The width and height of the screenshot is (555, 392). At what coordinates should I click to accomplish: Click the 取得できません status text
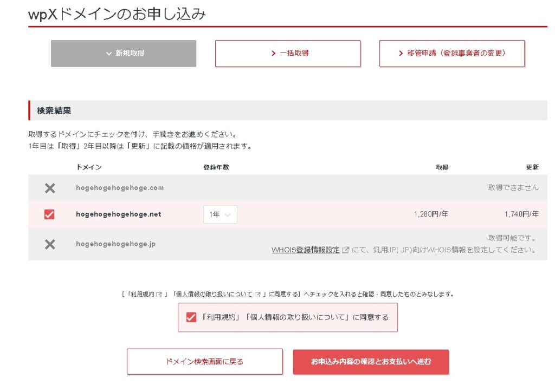pos(513,188)
